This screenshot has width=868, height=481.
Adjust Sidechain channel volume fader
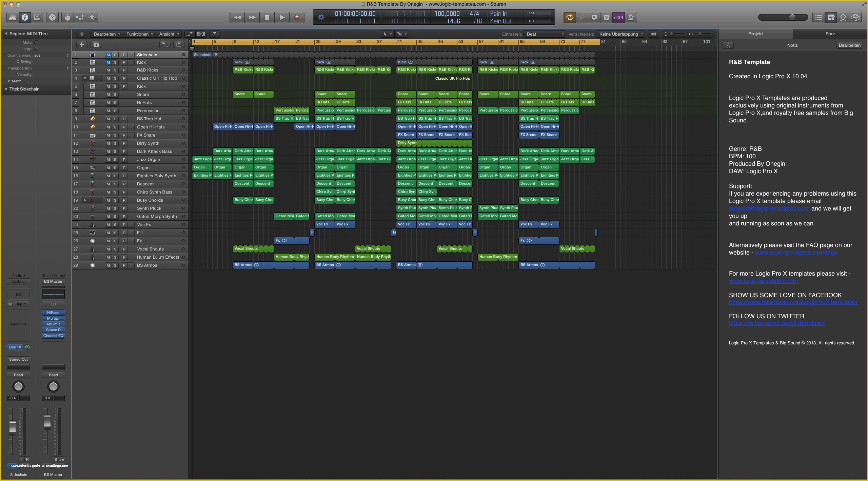[12, 427]
